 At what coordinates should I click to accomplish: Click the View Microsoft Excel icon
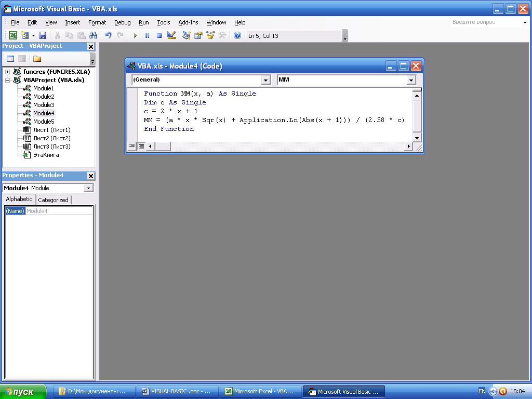(x=13, y=35)
